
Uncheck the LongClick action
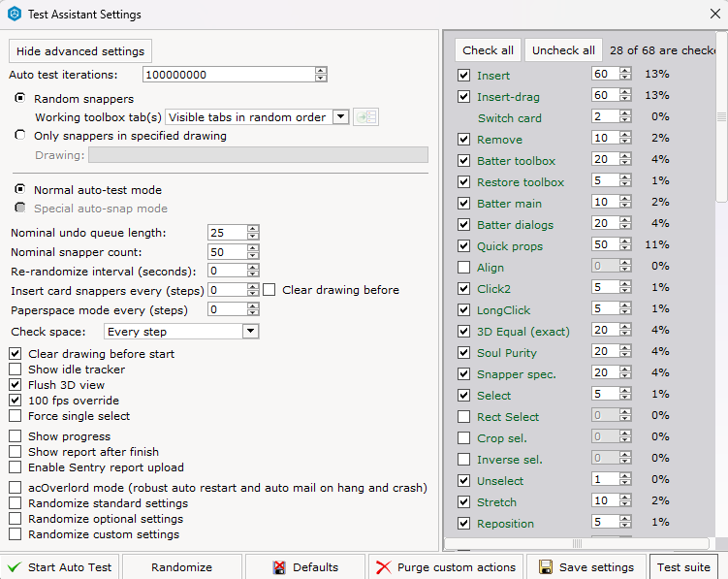click(x=463, y=310)
